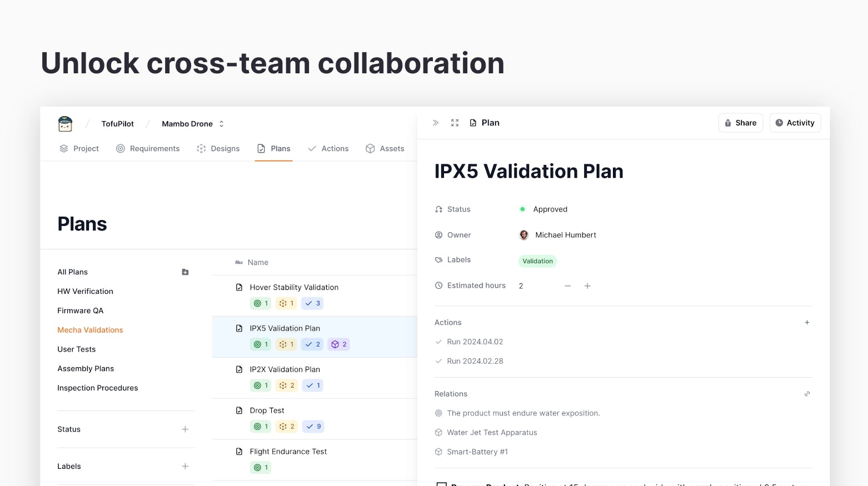Open Flight Endurance Test plan

click(288, 452)
